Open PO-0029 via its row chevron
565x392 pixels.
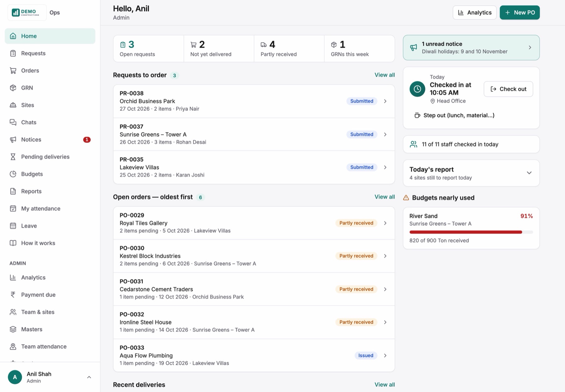[x=385, y=223]
